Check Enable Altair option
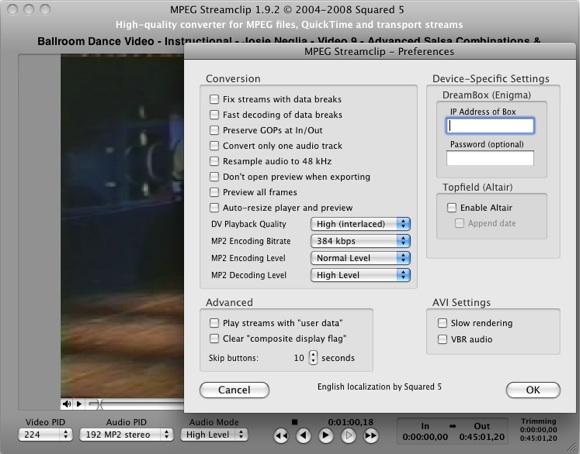580x454 pixels. 452,208
